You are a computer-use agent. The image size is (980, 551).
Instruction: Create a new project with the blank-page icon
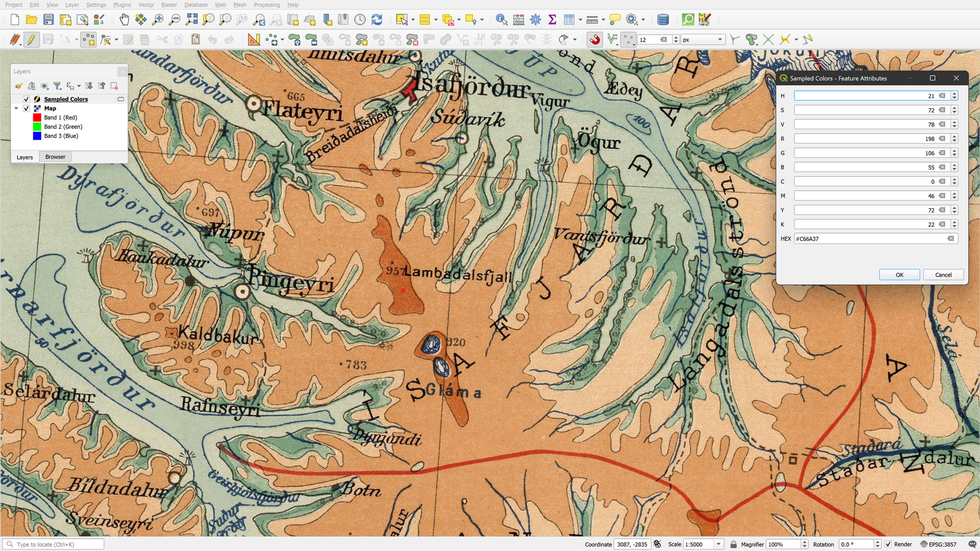coord(15,20)
